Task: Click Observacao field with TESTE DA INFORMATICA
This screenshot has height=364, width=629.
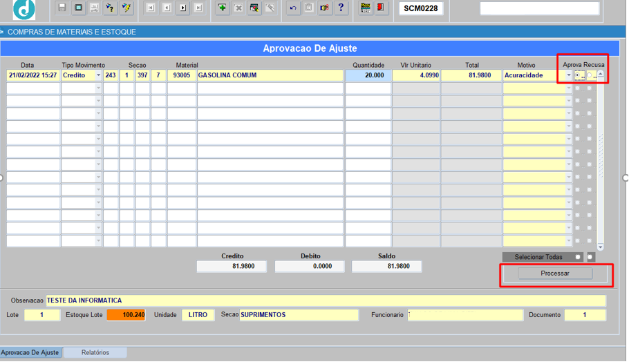Action: (x=326, y=300)
